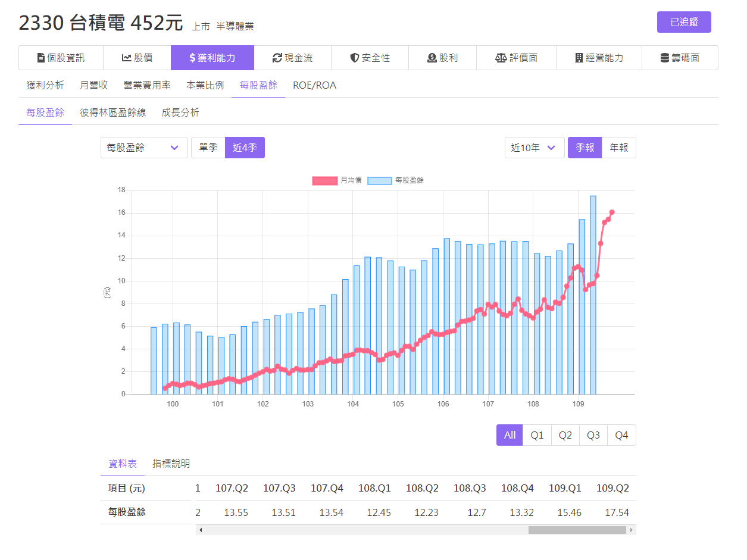Switch to 年報 annual report
Screen dimensions: 747x560
(x=619, y=148)
